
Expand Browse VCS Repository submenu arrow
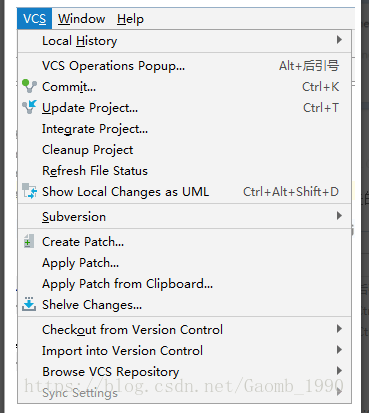339,371
